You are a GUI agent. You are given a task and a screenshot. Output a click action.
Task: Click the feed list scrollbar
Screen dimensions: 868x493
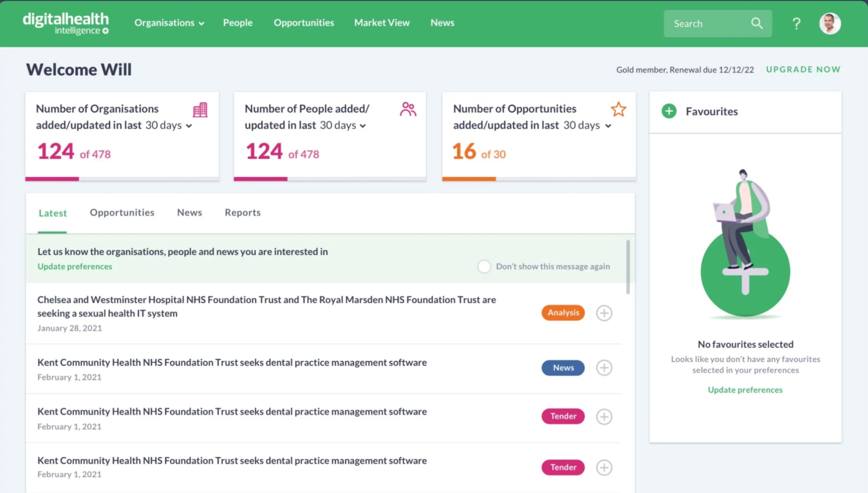[628, 267]
